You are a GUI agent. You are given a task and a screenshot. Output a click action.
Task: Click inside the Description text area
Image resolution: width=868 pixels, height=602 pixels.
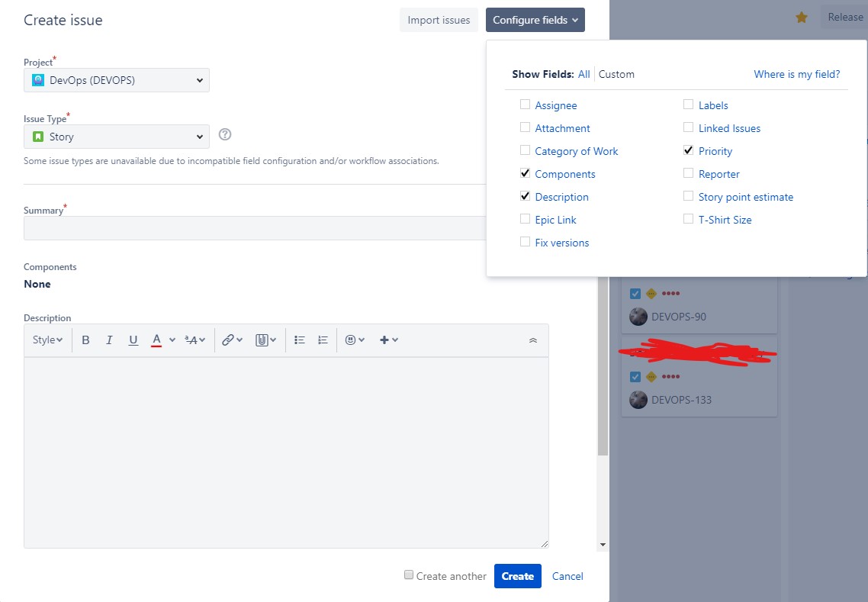coord(286,452)
